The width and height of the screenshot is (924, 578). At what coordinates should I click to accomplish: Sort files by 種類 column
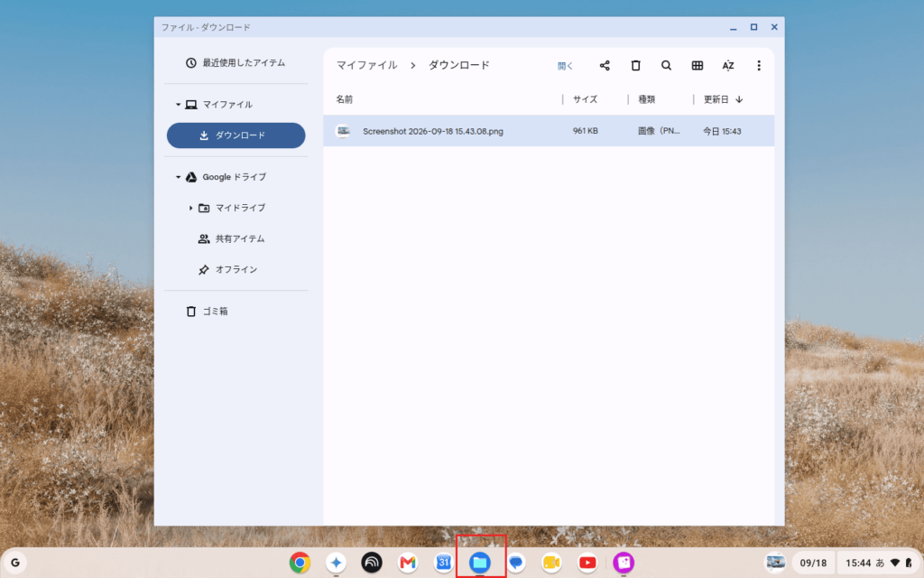pyautogui.click(x=646, y=99)
